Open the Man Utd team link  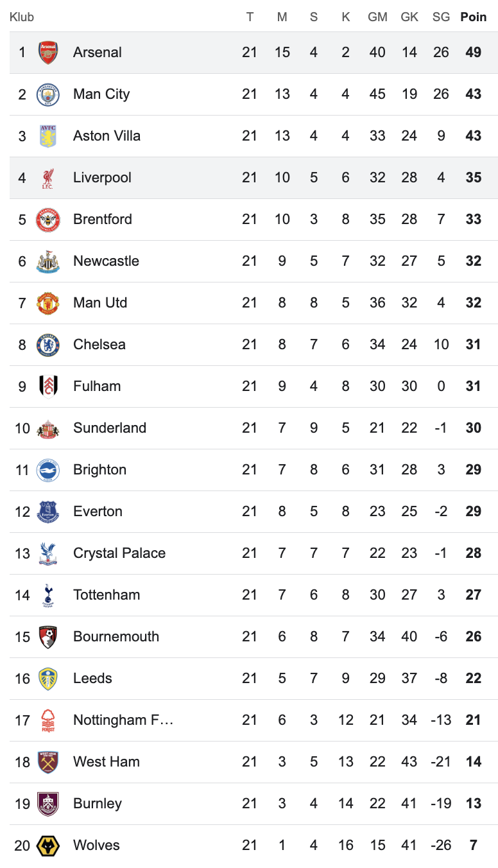click(100, 303)
